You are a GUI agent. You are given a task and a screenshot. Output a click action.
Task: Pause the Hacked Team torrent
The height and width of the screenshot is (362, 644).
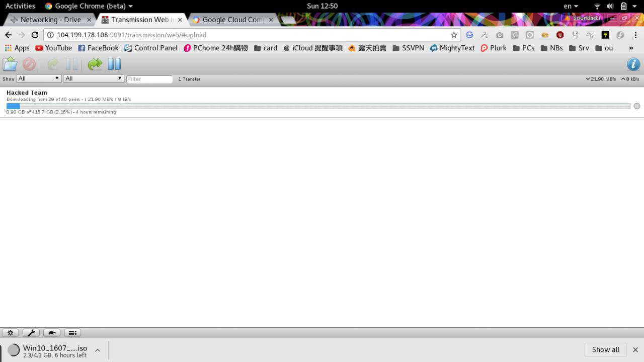[637, 106]
